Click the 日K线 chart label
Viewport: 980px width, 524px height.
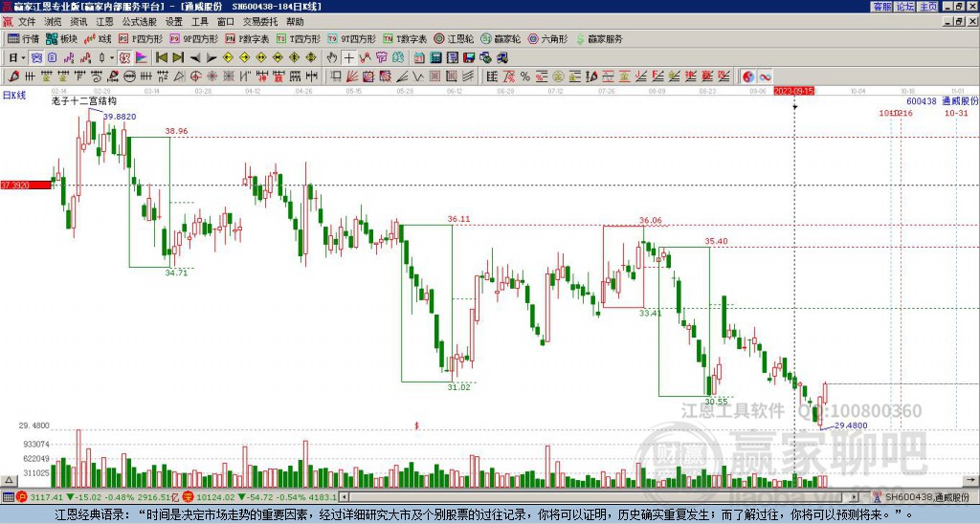pyautogui.click(x=14, y=95)
